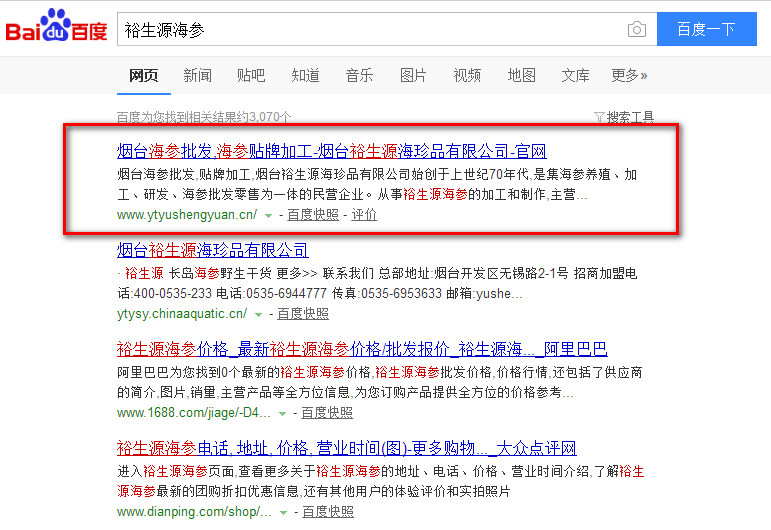The width and height of the screenshot is (771, 530).
Task: Open the 烟台海参批发 官网 result title
Action: 332,152
